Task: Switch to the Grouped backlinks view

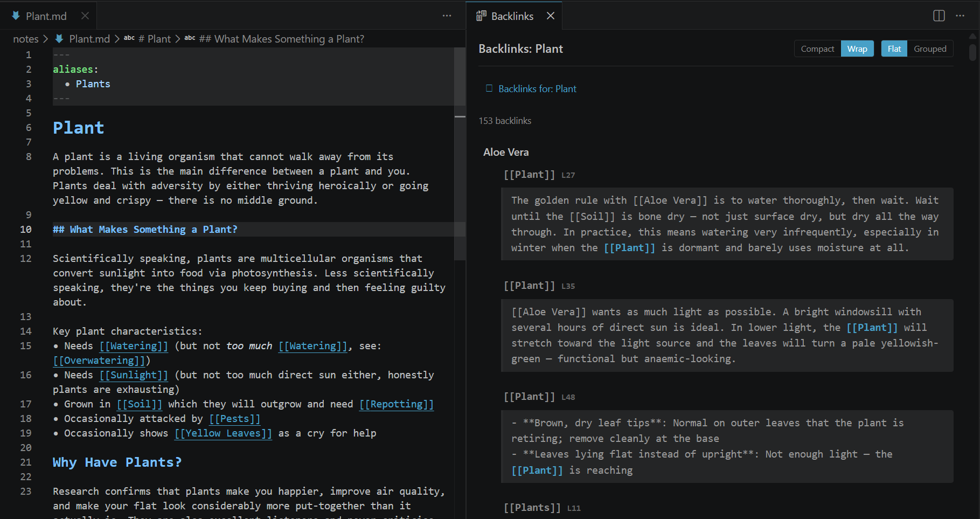Action: (930, 49)
